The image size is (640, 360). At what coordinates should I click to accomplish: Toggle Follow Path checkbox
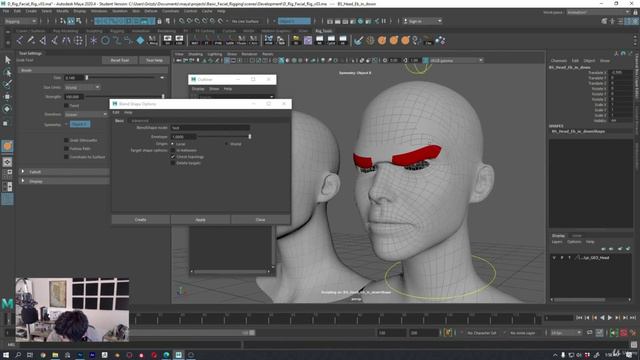(x=67, y=149)
